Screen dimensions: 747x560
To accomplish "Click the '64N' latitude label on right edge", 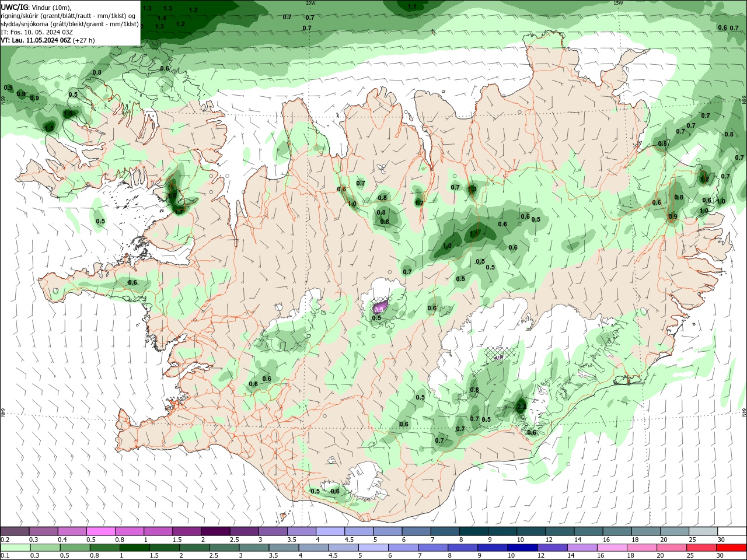I will [744, 412].
